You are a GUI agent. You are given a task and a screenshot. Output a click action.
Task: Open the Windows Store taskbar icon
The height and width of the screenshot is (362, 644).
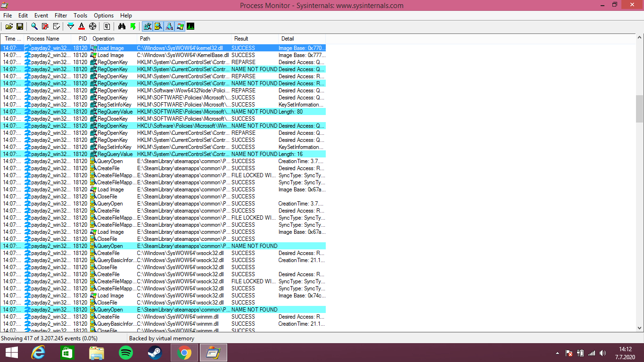67,353
